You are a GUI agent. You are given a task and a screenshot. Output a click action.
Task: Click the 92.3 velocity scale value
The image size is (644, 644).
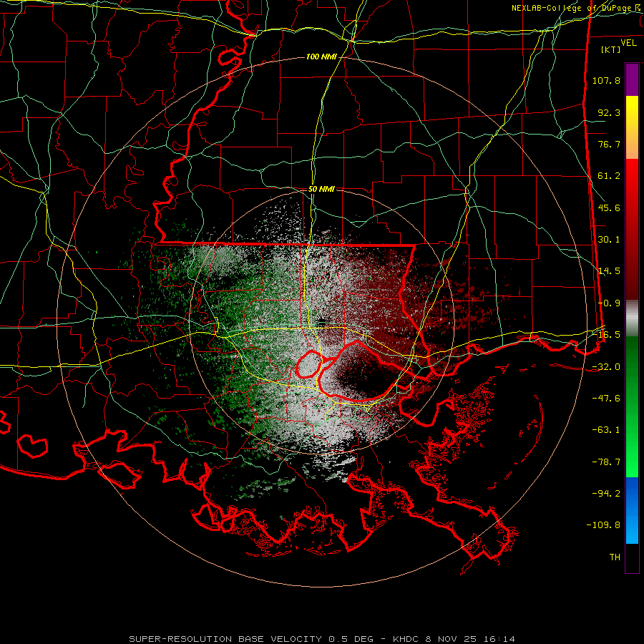point(609,112)
